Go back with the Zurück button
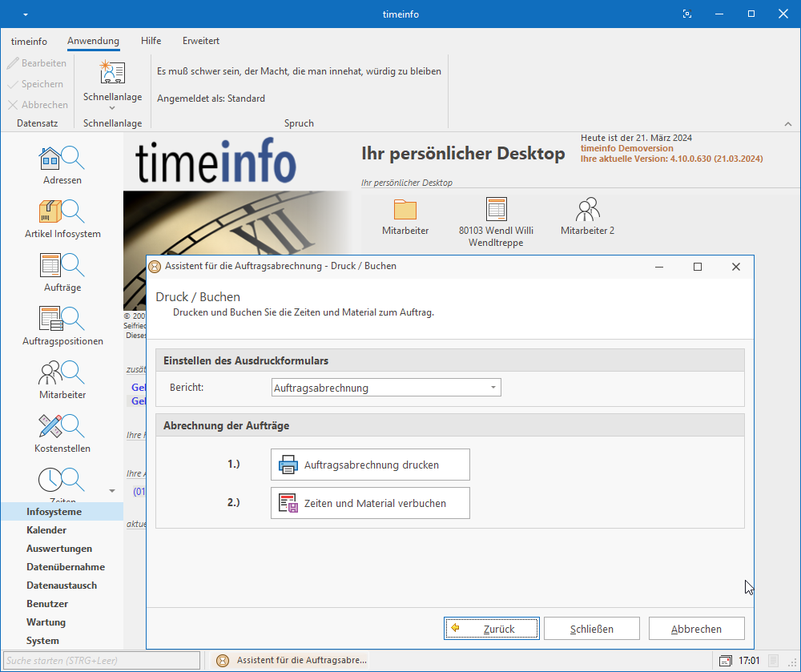This screenshot has width=801, height=672. pos(491,629)
